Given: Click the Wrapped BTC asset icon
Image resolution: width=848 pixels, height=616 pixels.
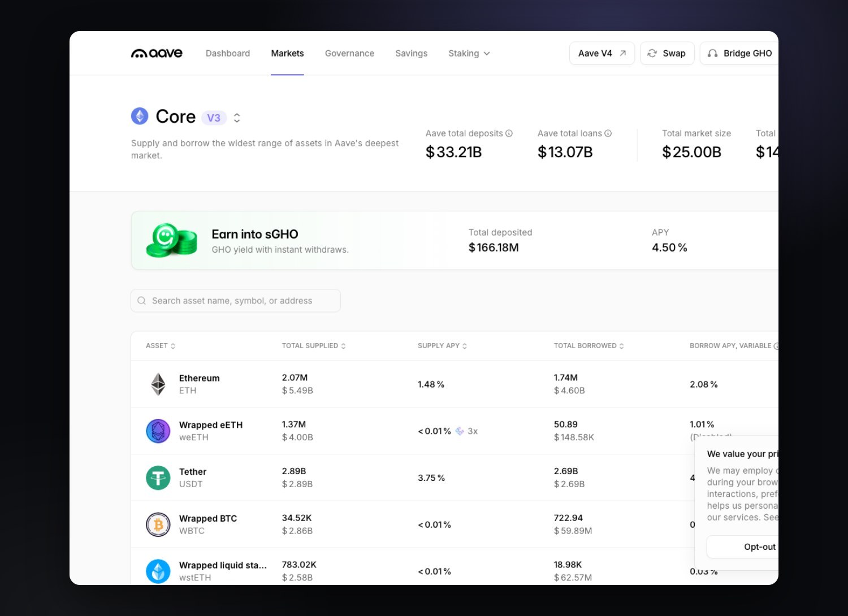Looking at the screenshot, I should pyautogui.click(x=158, y=525).
